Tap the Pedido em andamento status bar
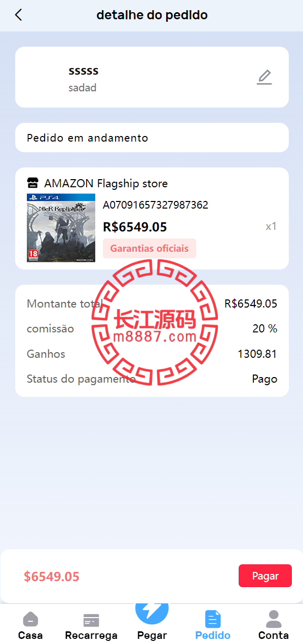The width and height of the screenshot is (303, 644). pyautogui.click(x=152, y=138)
